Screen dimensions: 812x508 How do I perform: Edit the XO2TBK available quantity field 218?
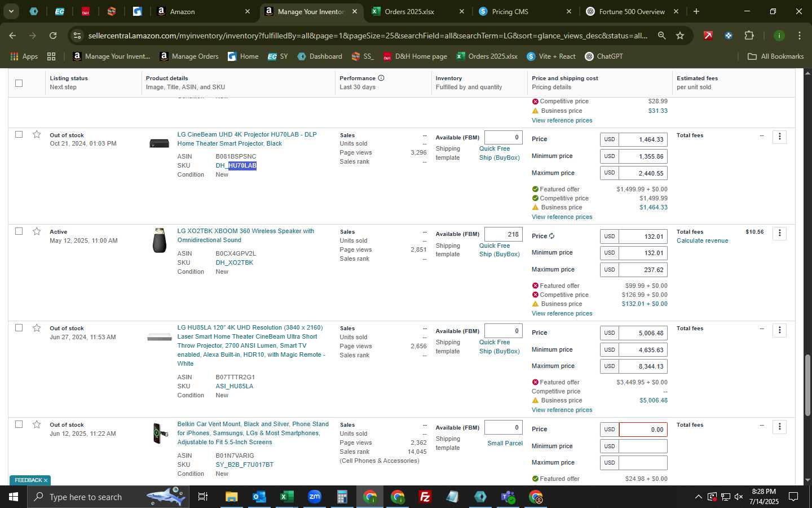[503, 234]
